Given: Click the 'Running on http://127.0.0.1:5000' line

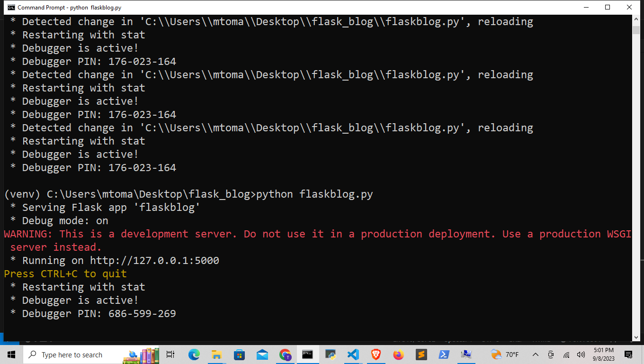Looking at the screenshot, I should pyautogui.click(x=115, y=260).
